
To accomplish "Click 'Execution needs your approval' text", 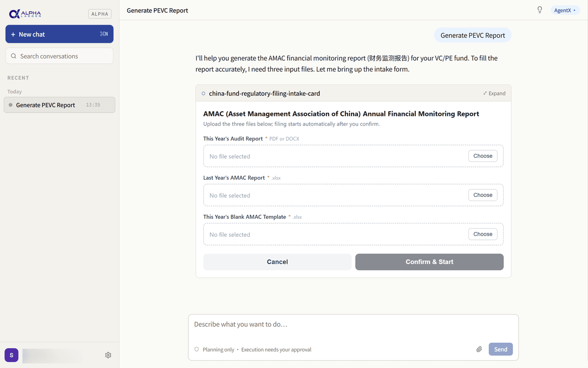I will [x=276, y=350].
